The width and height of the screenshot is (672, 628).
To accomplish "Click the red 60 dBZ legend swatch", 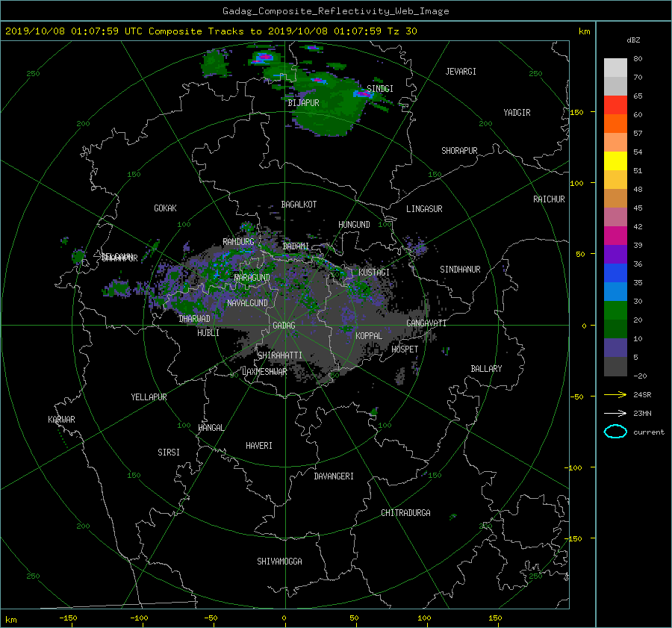I will click(615, 105).
